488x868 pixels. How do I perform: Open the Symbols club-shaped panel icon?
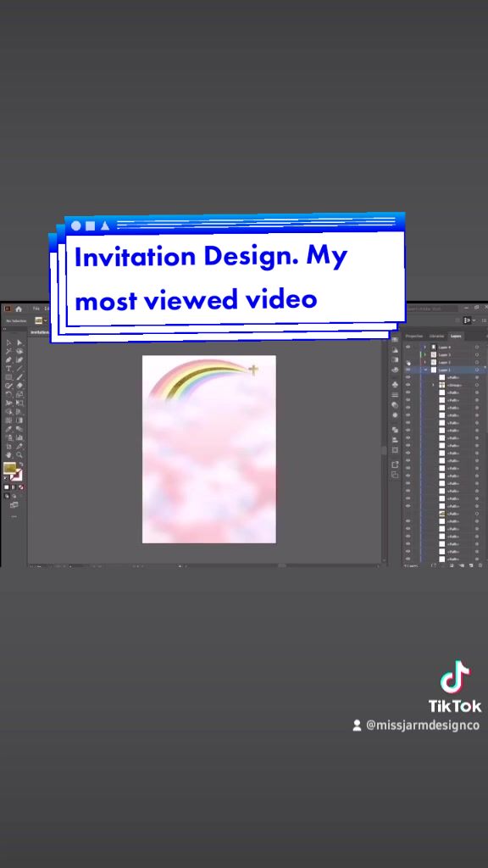(x=395, y=384)
